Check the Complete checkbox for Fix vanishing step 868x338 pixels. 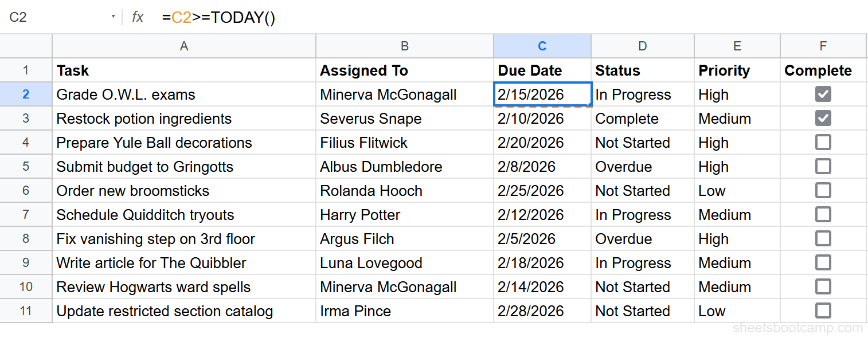[823, 238]
